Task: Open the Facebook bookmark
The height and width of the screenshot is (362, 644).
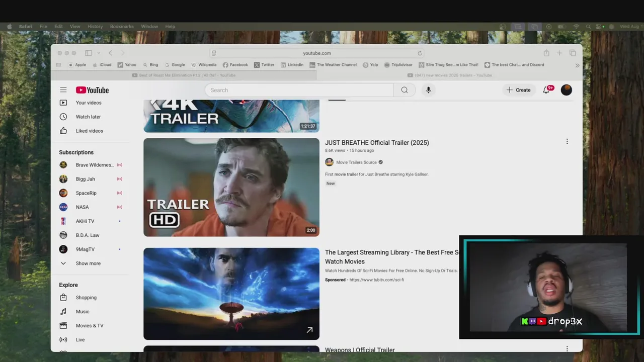Action: [235, 65]
